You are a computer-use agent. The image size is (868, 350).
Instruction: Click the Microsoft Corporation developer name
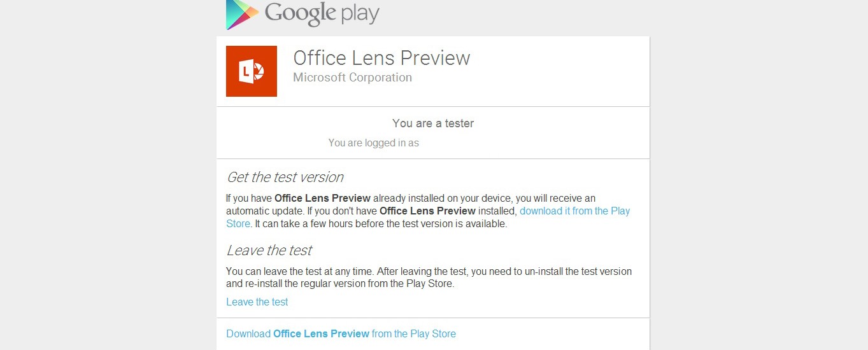352,78
